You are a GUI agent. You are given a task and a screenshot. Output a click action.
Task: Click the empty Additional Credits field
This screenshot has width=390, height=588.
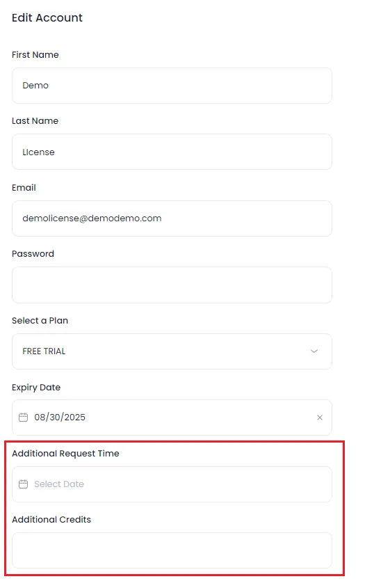point(172,550)
